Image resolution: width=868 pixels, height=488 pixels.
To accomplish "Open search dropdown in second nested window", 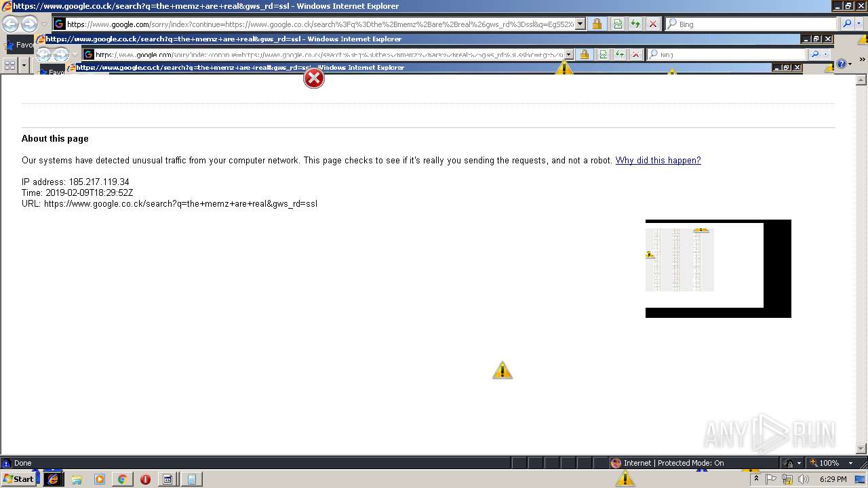I will click(826, 55).
